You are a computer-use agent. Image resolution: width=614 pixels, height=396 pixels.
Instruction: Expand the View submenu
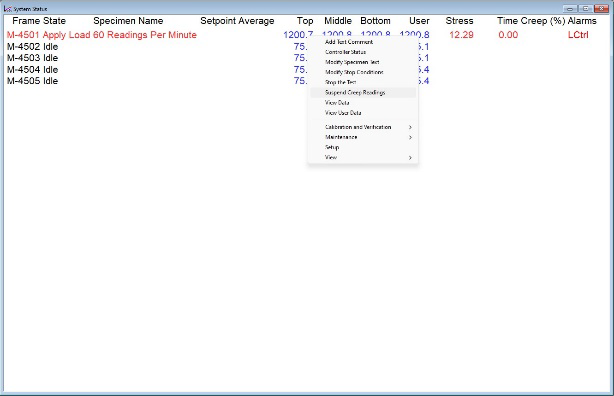pos(363,158)
